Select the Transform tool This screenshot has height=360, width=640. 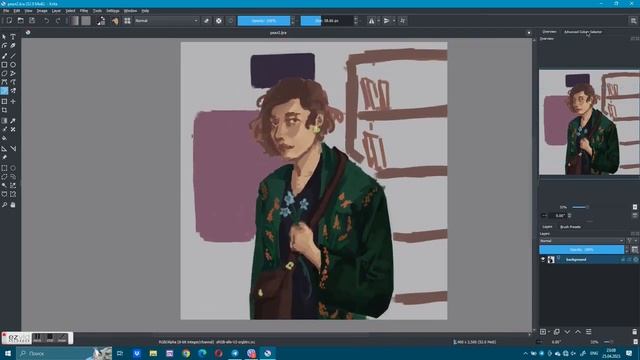tap(4, 101)
